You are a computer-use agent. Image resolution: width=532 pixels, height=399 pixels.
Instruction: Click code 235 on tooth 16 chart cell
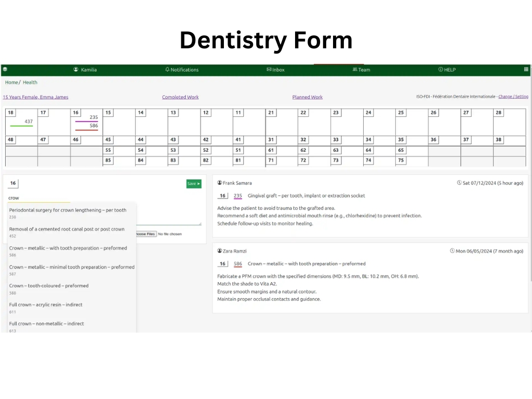(x=94, y=117)
